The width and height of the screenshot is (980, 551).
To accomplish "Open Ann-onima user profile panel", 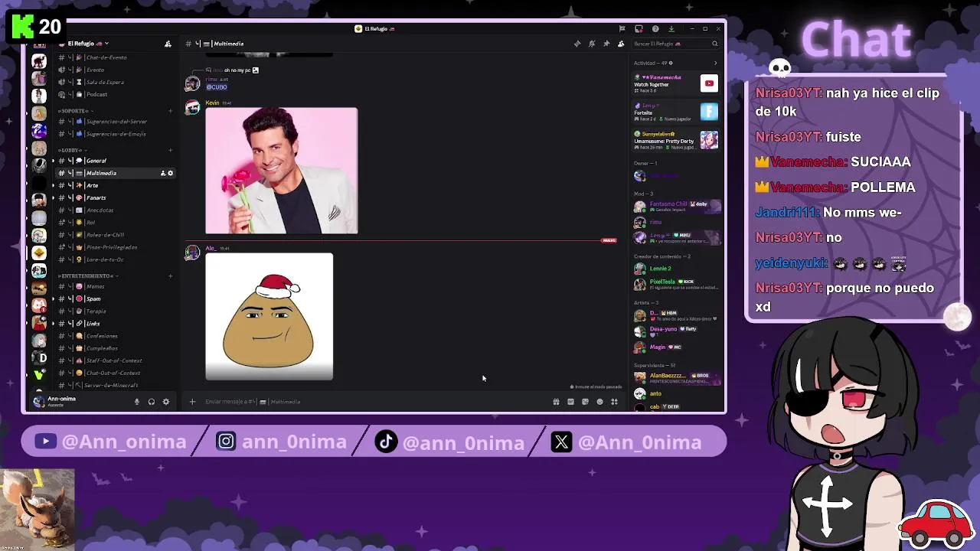I will [x=77, y=401].
